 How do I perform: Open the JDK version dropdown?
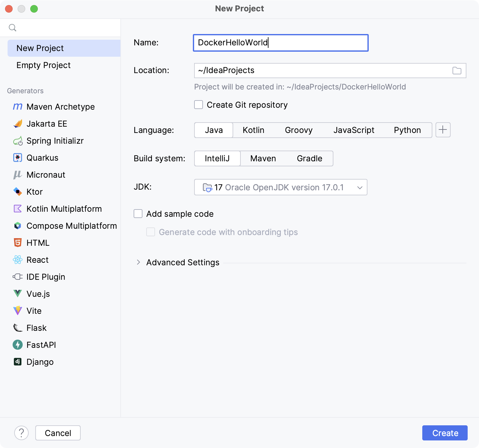click(x=360, y=187)
